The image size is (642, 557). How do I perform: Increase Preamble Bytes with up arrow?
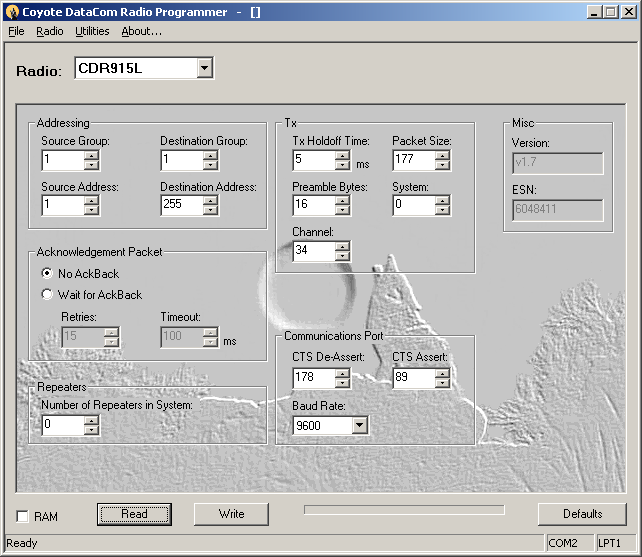(342, 201)
